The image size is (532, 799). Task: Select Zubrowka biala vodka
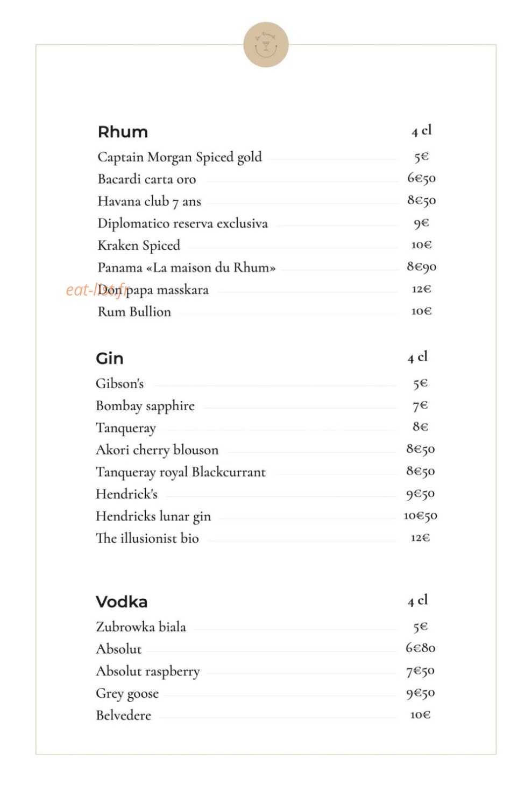tap(141, 627)
